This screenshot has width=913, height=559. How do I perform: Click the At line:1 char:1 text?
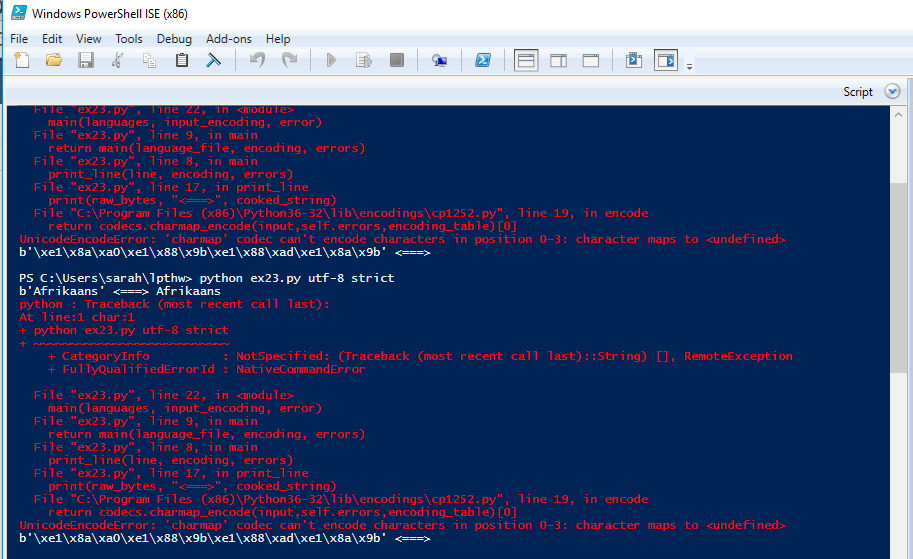(x=77, y=317)
